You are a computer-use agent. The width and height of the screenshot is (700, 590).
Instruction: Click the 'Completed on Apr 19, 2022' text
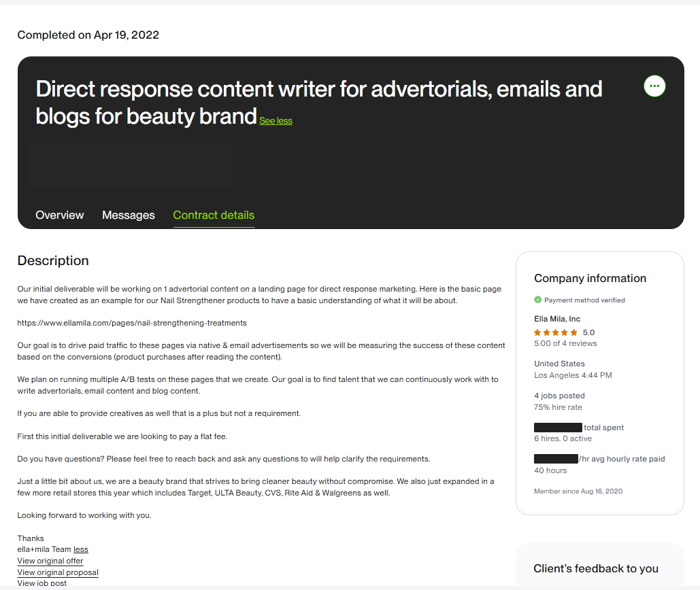88,35
